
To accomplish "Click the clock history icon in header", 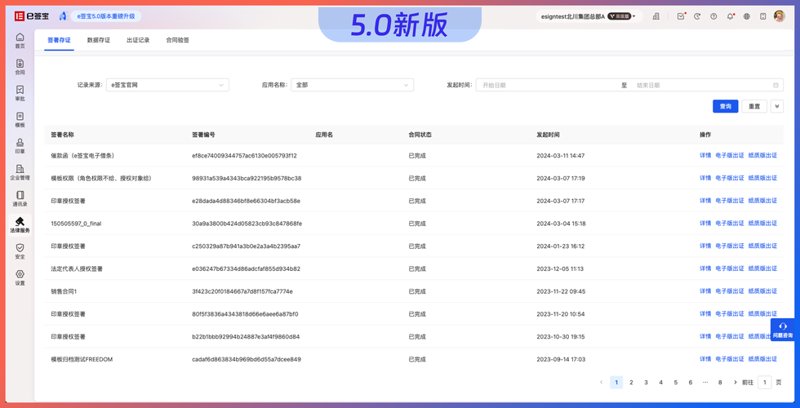I will (697, 16).
